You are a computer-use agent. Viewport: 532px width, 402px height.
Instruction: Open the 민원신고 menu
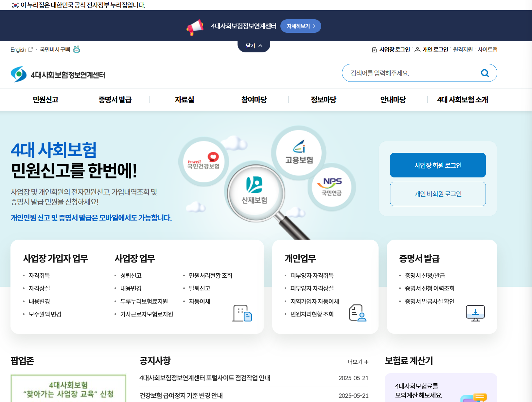click(x=45, y=100)
